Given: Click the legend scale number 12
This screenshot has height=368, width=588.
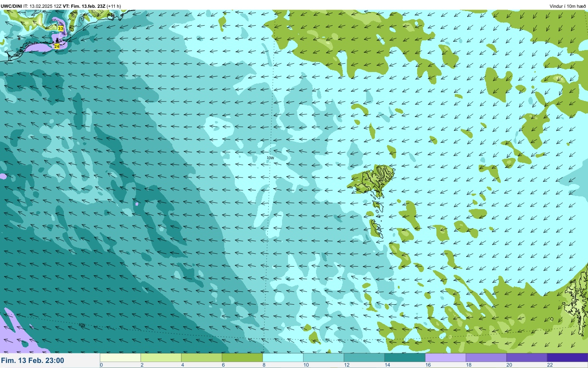Looking at the screenshot, I should click(x=346, y=365).
